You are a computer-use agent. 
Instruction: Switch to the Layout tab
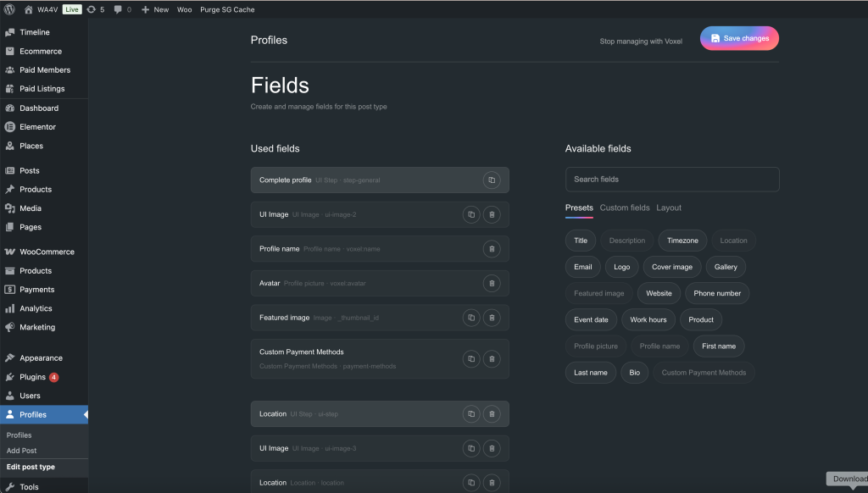(x=669, y=208)
